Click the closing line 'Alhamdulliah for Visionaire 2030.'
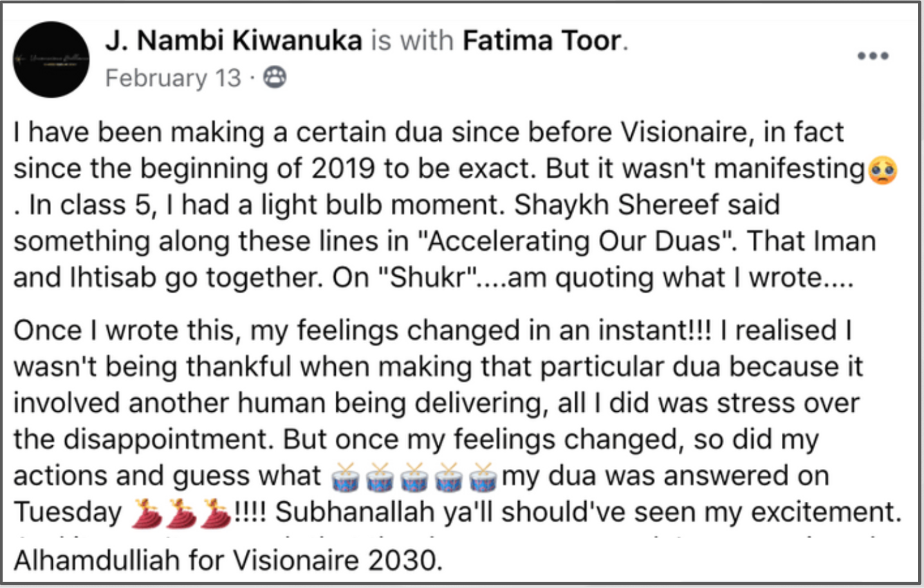This screenshot has height=588, width=924. [228, 560]
